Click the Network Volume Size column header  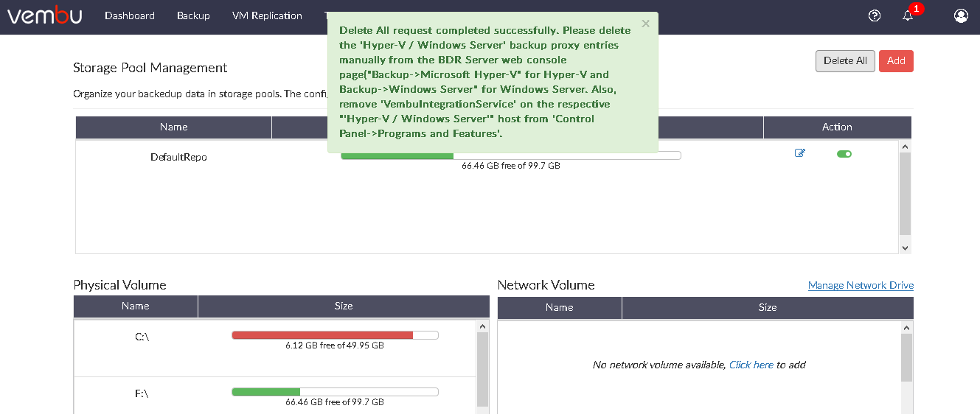768,307
